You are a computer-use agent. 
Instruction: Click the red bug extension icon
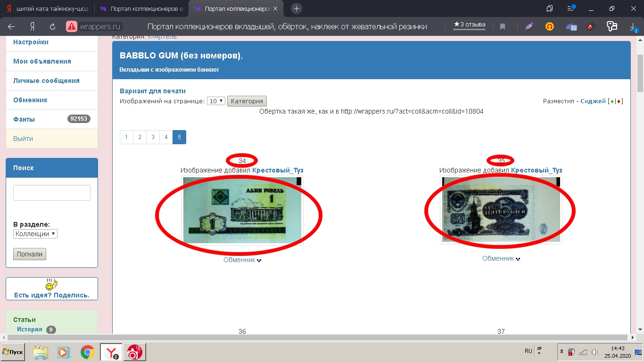(x=591, y=27)
